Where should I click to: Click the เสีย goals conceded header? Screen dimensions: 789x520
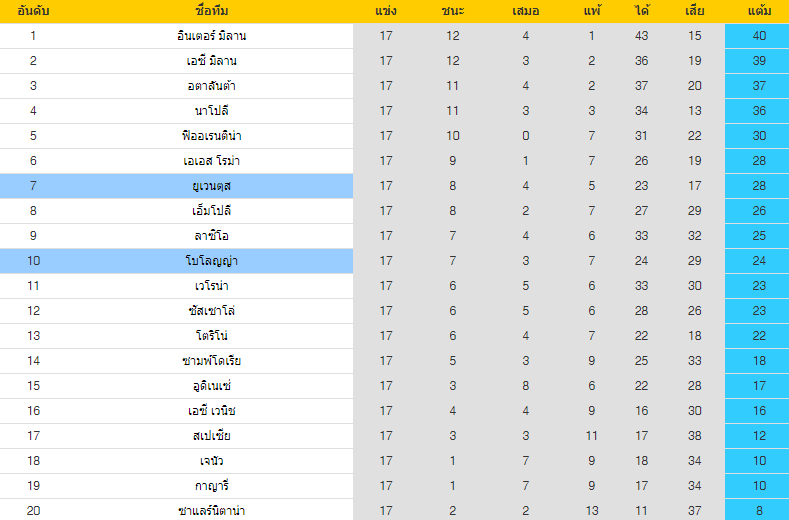(x=695, y=11)
